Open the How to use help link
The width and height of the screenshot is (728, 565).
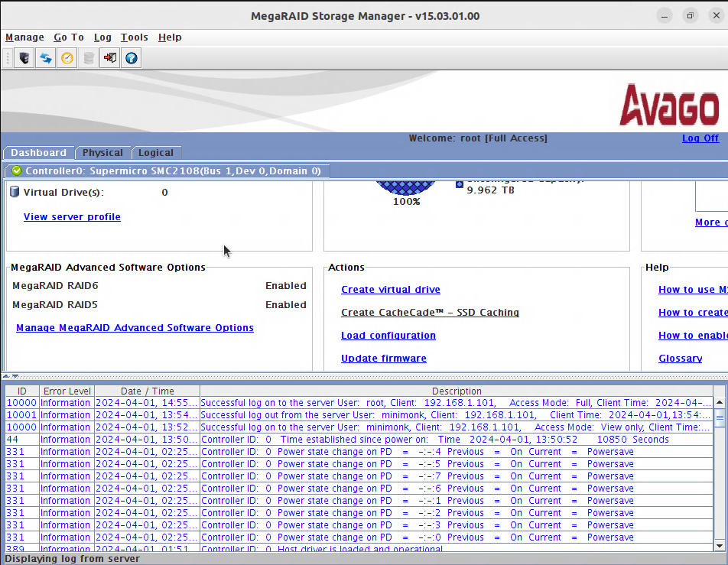point(693,289)
